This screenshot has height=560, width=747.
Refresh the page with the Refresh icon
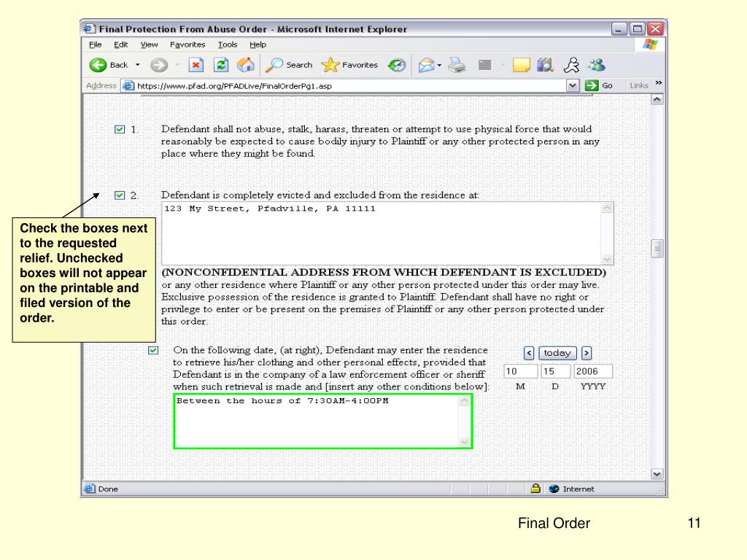pyautogui.click(x=221, y=65)
